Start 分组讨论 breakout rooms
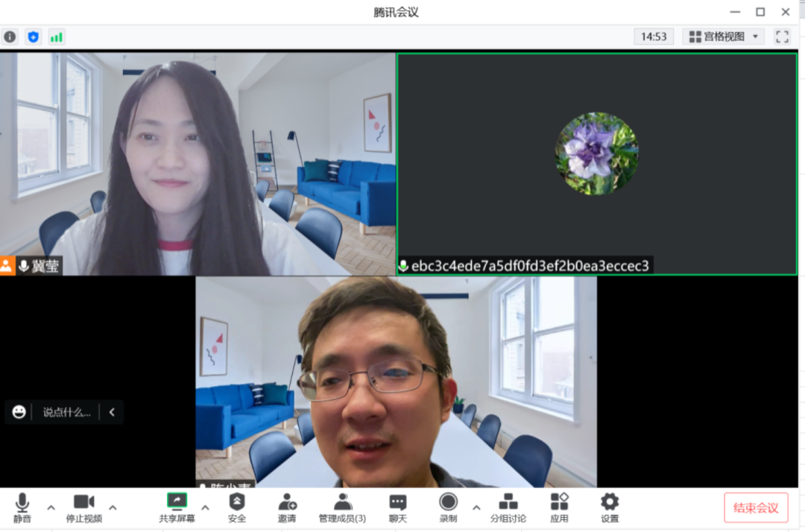 (508, 507)
